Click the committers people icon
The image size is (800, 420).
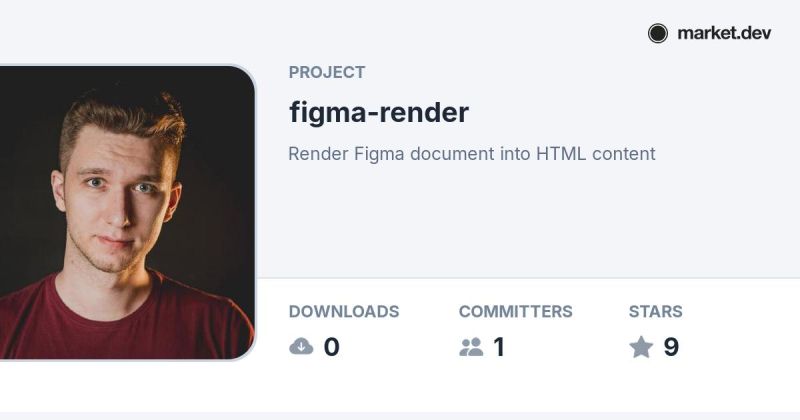[x=471, y=347]
